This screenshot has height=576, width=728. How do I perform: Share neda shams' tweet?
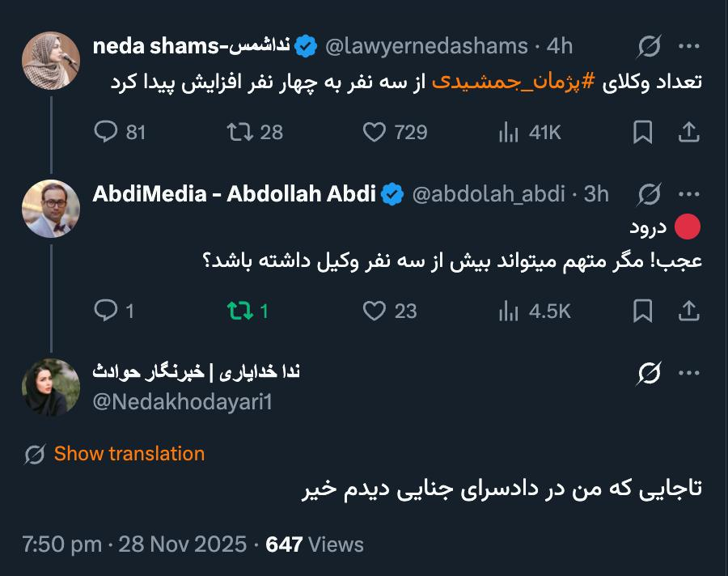point(688,132)
